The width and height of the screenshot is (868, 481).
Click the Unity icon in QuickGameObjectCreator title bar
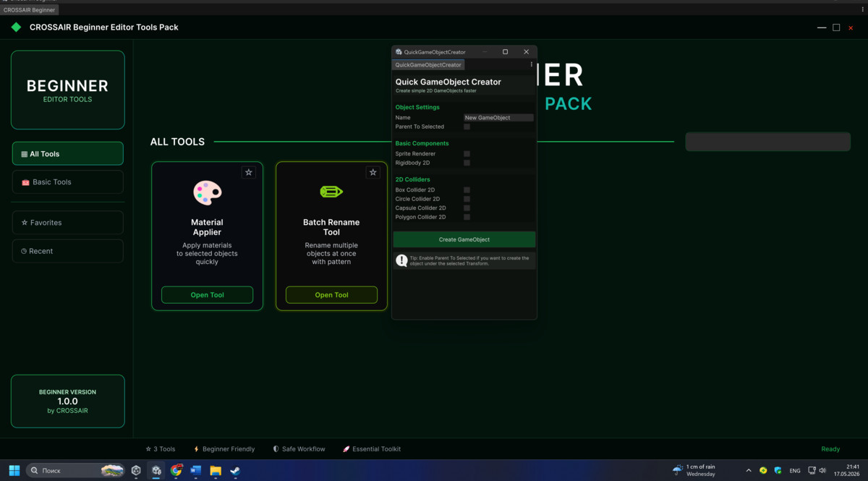point(399,52)
